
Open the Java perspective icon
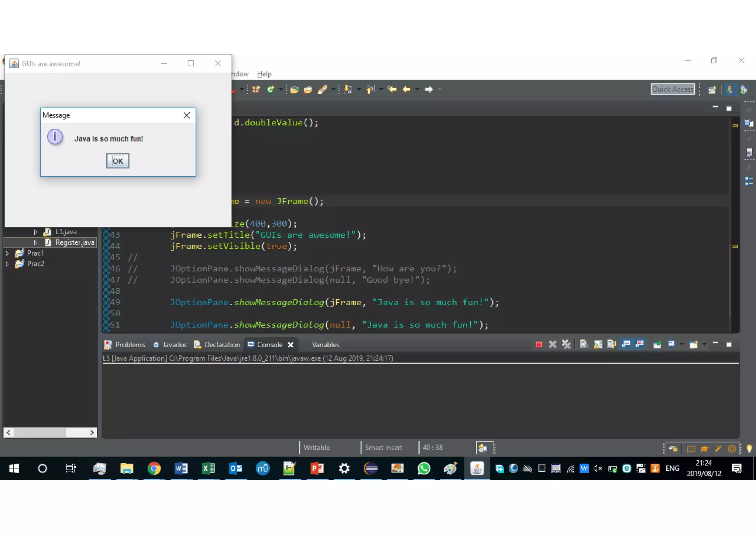point(729,89)
